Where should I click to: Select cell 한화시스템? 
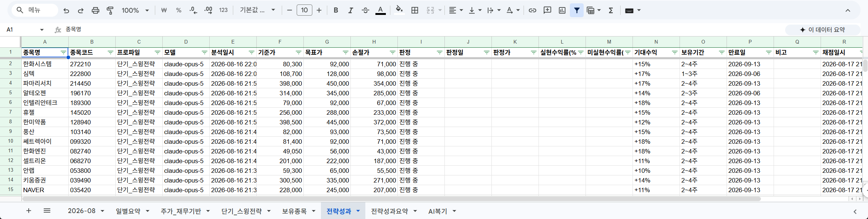pyautogui.click(x=45, y=64)
